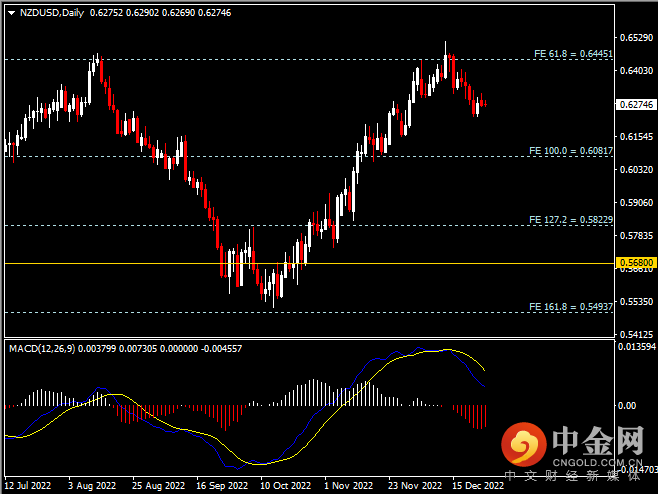The image size is (658, 494).
Task: Click the current price tag 0.62746
Action: pyautogui.click(x=636, y=104)
